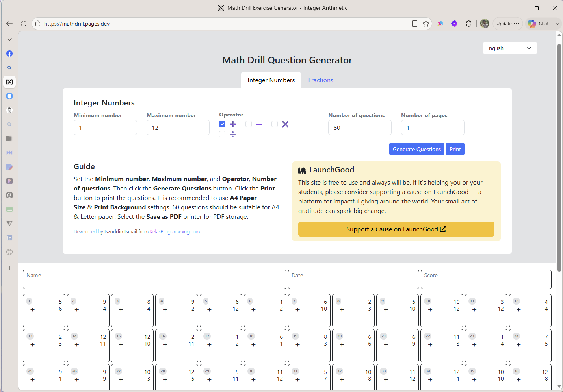Click Support a Cause on LaunchGood

click(396, 229)
